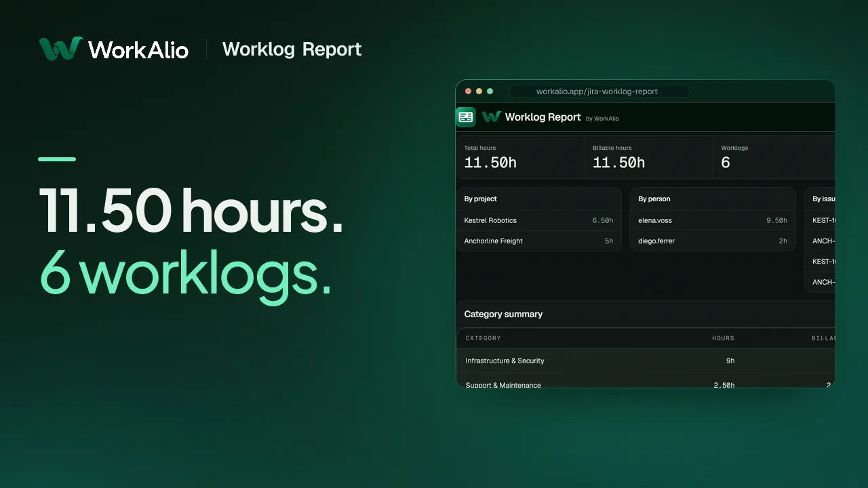The width and height of the screenshot is (868, 488).
Task: Click the 5h value for Anchorline Freight
Action: tap(609, 241)
